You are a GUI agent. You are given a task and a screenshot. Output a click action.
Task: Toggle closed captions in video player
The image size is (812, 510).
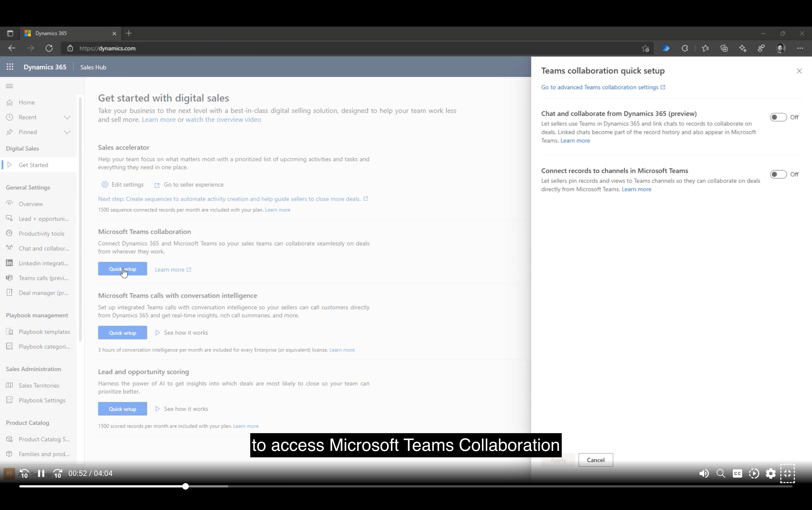tap(737, 473)
